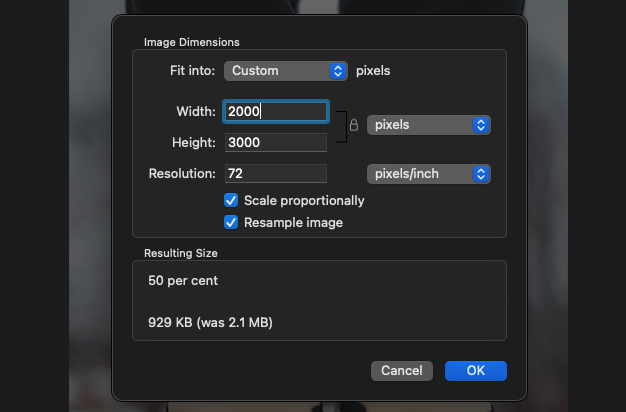Disable the Resample image checkbox
This screenshot has height=412, width=626.
pyautogui.click(x=231, y=222)
